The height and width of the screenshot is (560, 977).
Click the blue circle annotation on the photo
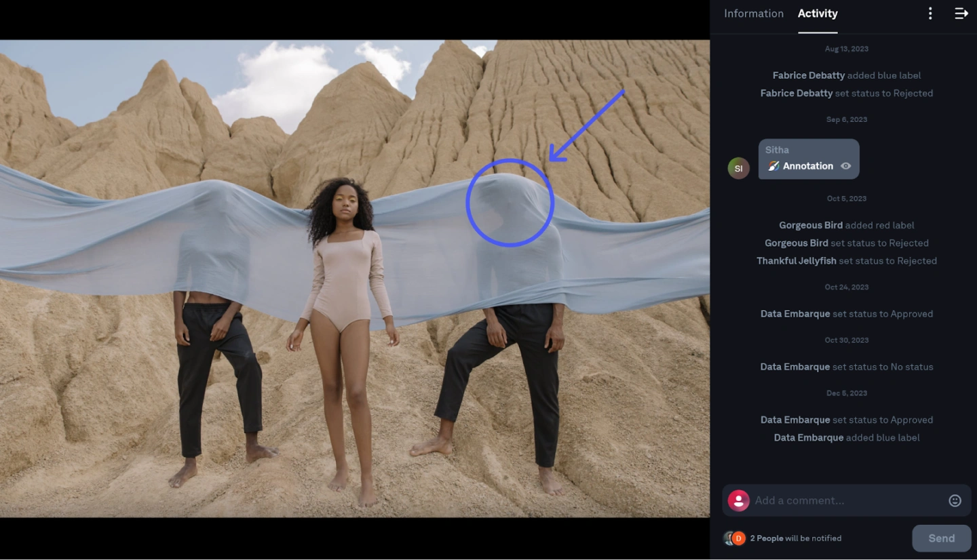(510, 201)
